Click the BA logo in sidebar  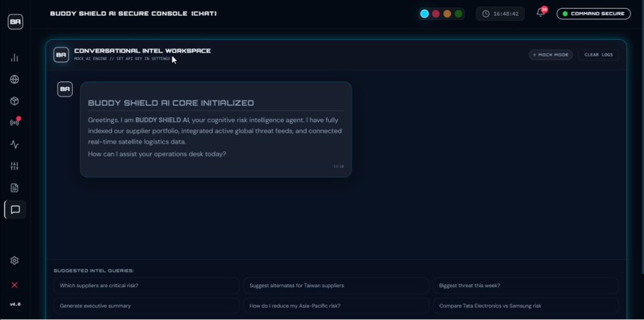(x=15, y=22)
